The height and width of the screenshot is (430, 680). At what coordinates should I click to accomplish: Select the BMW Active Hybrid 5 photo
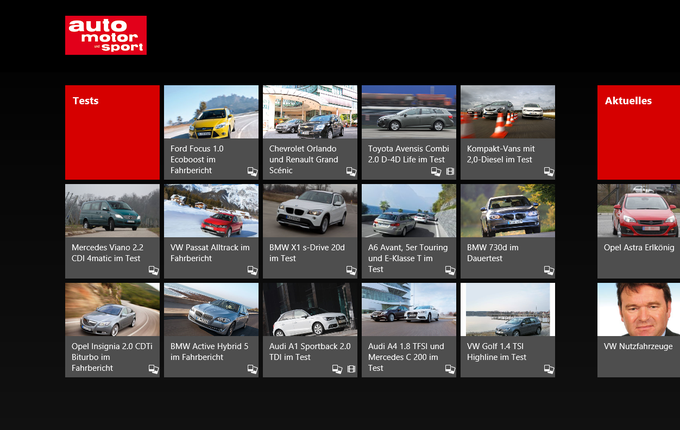click(x=211, y=309)
